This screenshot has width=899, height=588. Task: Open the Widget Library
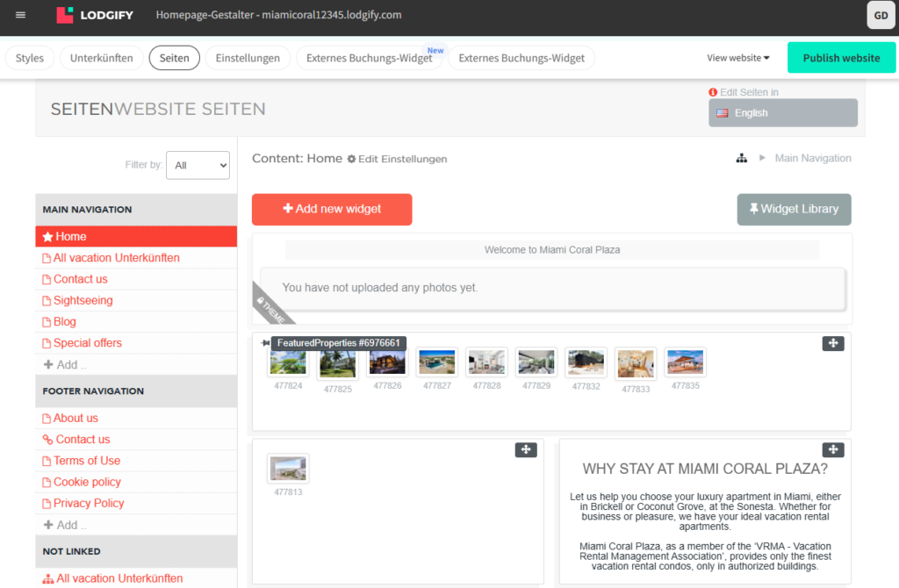coord(794,209)
